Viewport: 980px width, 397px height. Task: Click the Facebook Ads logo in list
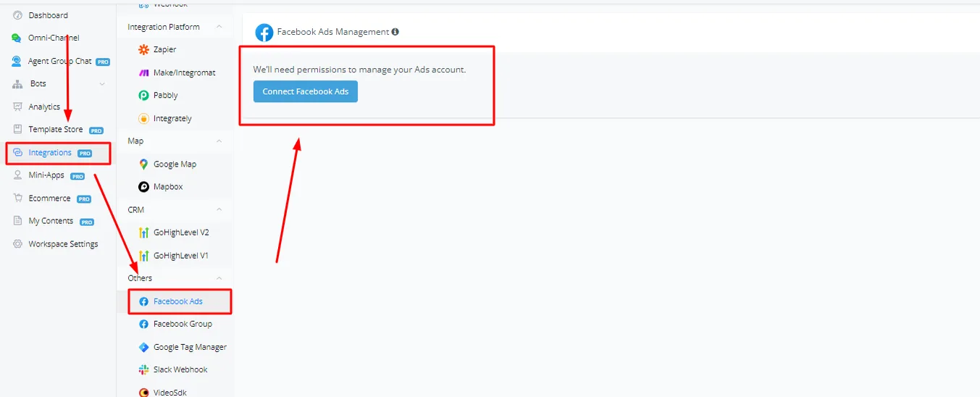[143, 301]
